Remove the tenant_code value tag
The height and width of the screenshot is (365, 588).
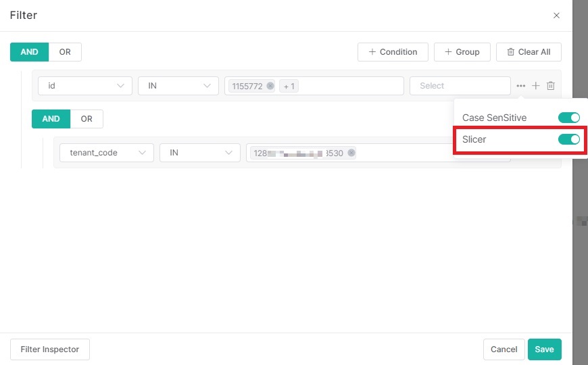pyautogui.click(x=351, y=153)
